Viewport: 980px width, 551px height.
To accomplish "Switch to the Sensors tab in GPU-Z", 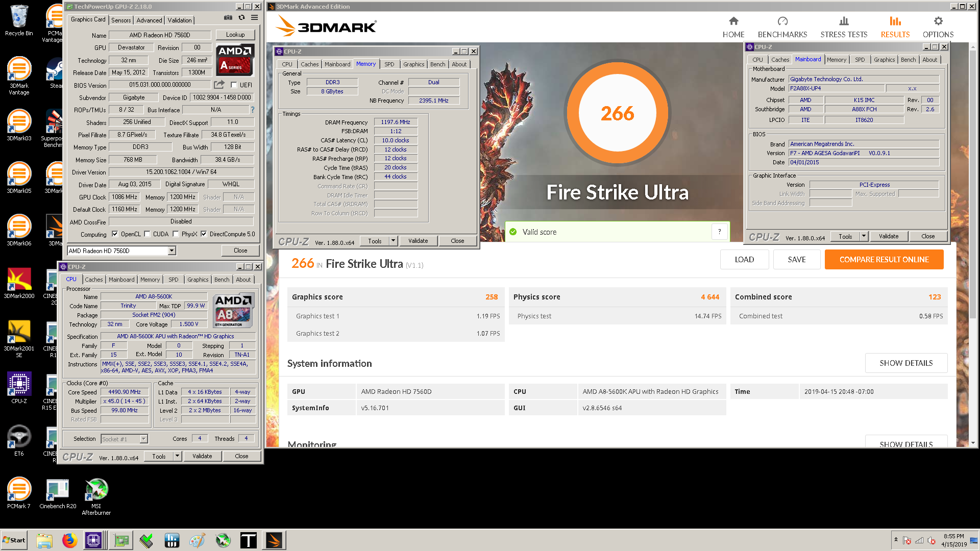I will point(121,20).
